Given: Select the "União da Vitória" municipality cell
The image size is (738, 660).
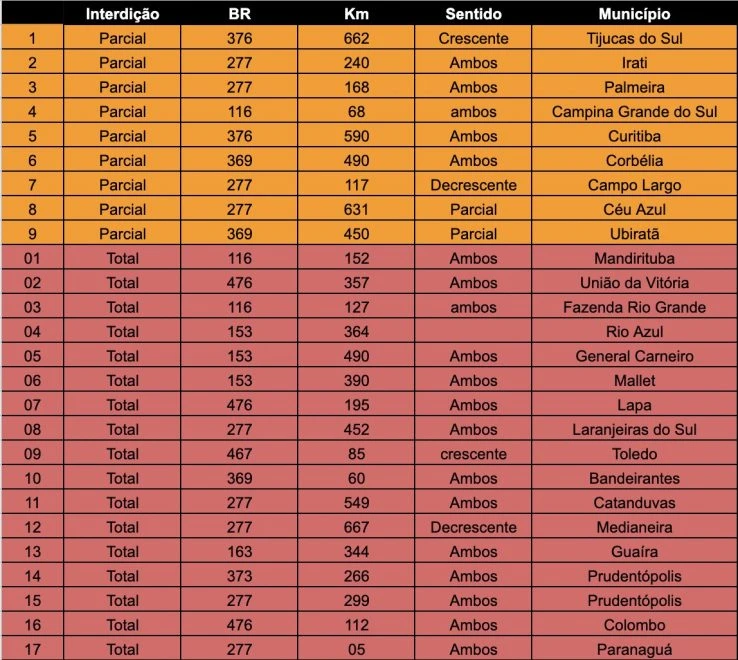Looking at the screenshot, I should tap(634, 283).
